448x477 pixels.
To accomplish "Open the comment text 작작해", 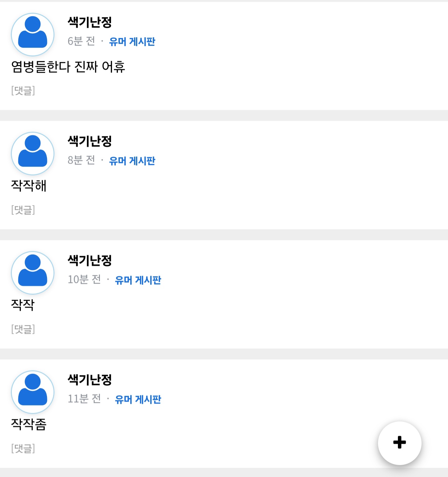I will coord(29,186).
